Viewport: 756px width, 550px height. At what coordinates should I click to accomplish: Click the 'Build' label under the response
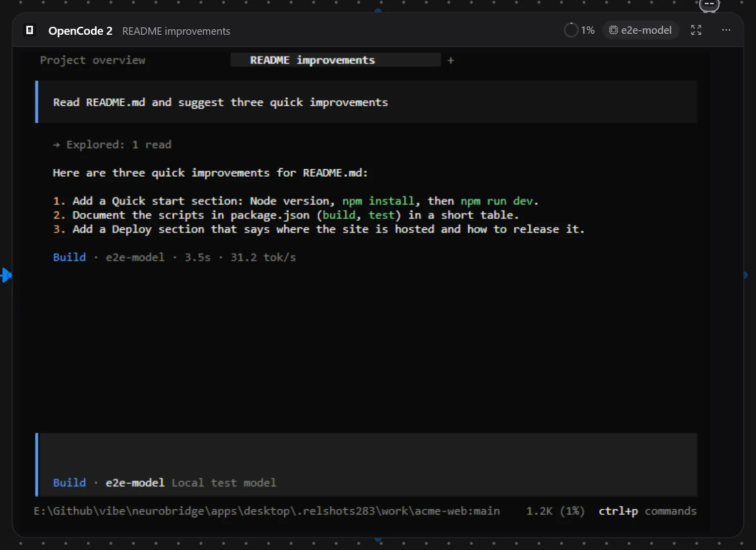click(x=69, y=257)
